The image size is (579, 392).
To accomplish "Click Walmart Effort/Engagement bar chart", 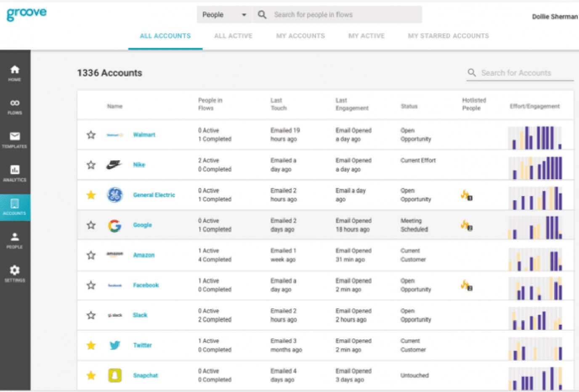I will coord(535,138).
